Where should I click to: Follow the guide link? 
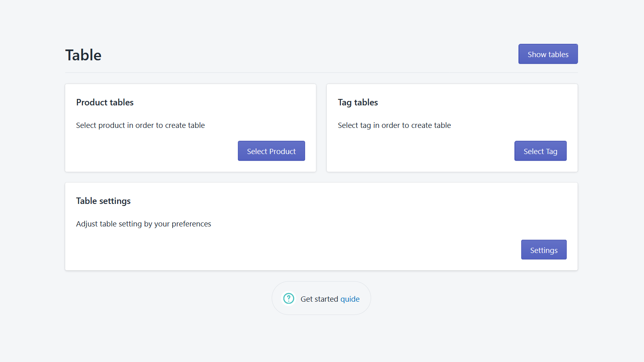coord(350,299)
